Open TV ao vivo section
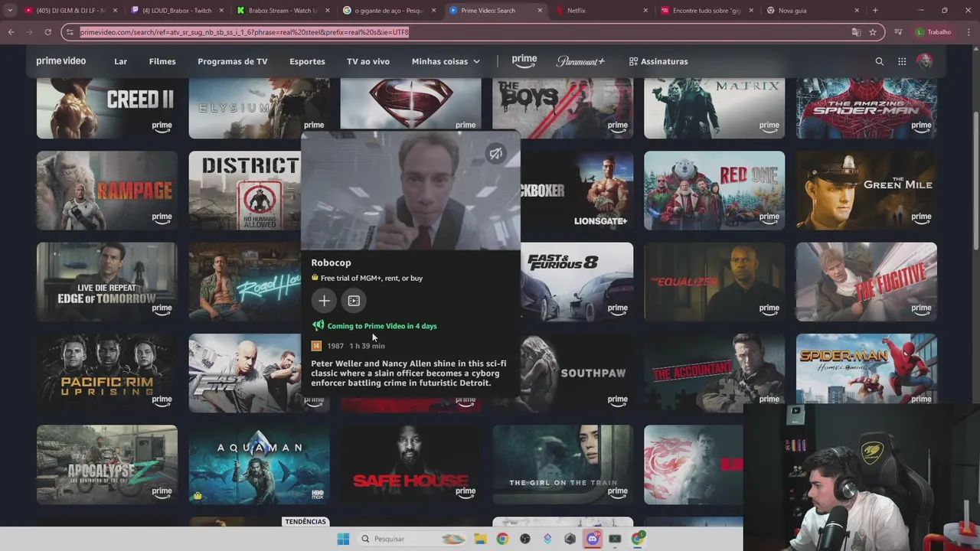This screenshot has width=980, height=551. [x=368, y=61]
